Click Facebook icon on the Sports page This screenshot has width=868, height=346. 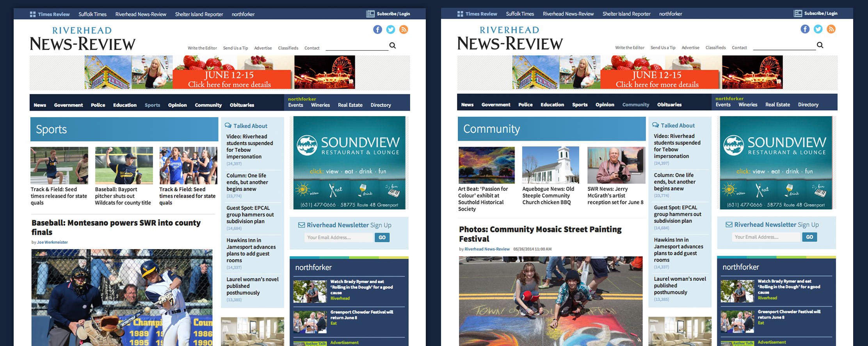click(377, 30)
